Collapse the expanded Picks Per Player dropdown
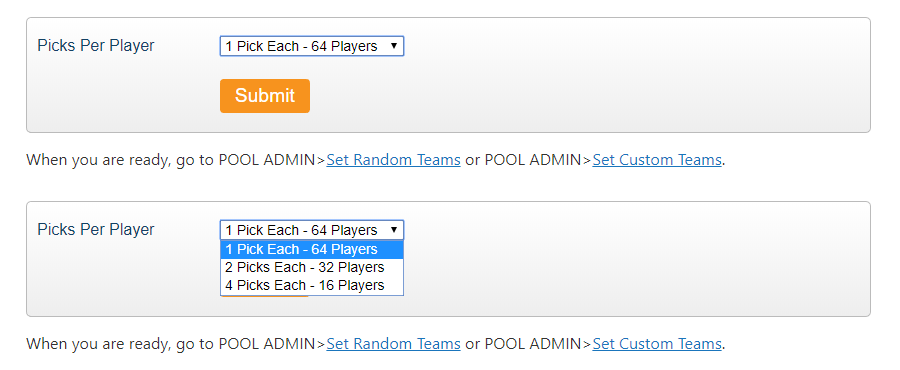This screenshot has width=900, height=370. pos(312,230)
